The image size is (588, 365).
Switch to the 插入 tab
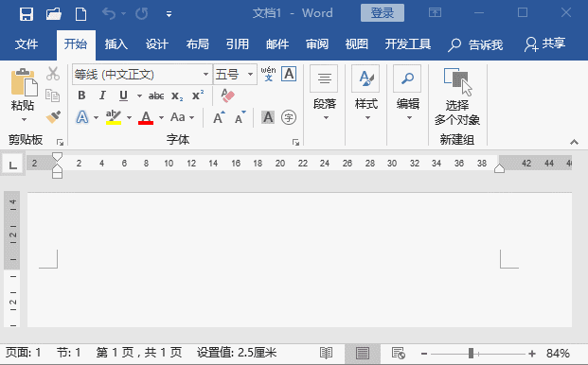[116, 44]
